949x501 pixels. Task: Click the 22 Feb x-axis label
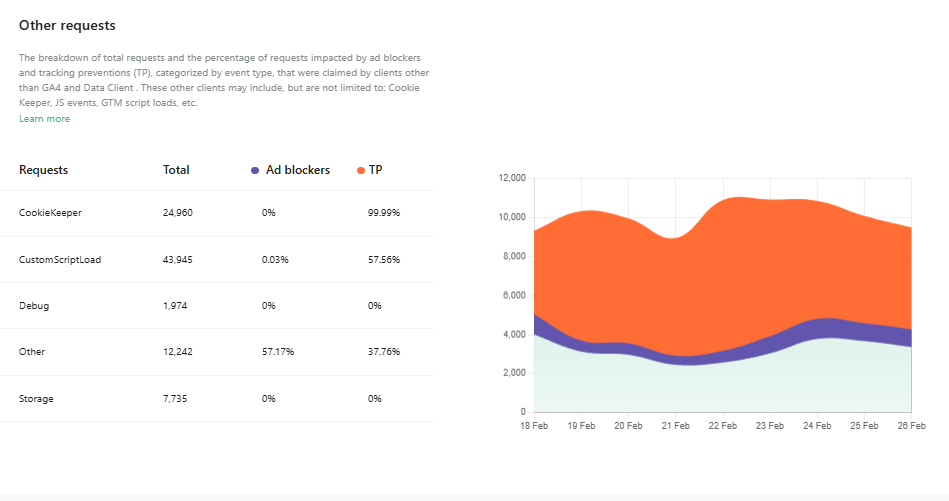tap(722, 426)
